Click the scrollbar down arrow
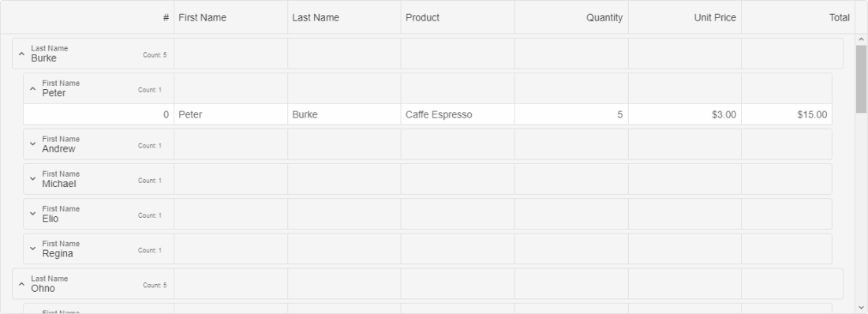 click(x=861, y=308)
